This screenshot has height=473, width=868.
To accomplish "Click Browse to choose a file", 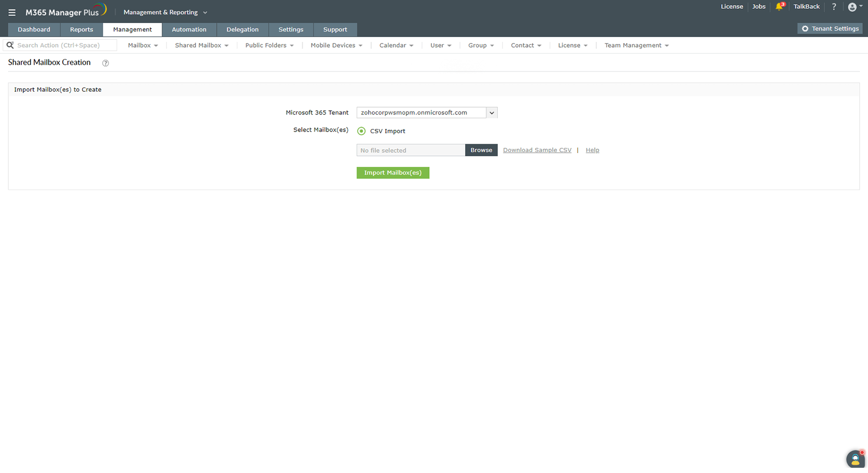I will pos(481,150).
